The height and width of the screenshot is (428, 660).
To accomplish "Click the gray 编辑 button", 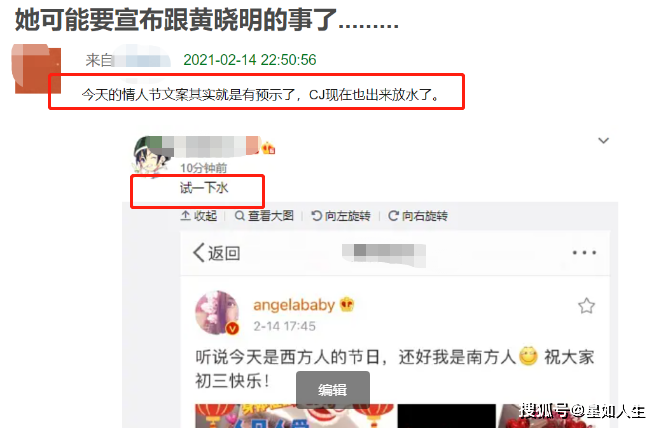I will tap(333, 390).
